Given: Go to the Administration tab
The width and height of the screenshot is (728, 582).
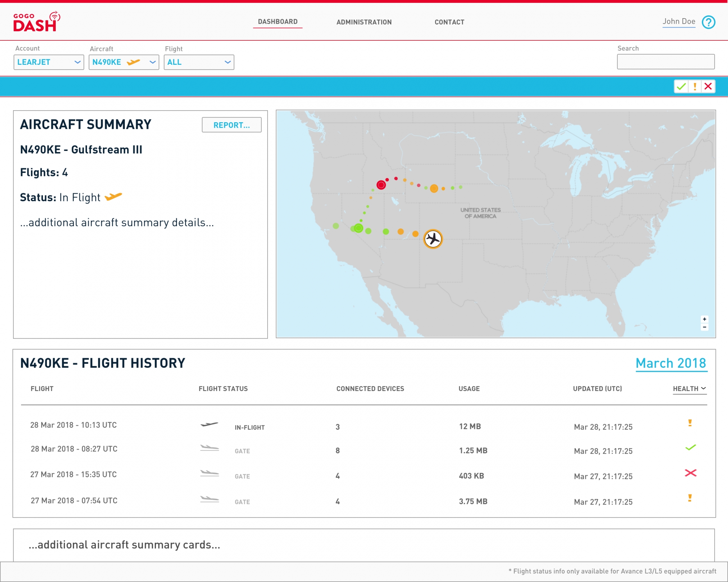Looking at the screenshot, I should [x=364, y=22].
